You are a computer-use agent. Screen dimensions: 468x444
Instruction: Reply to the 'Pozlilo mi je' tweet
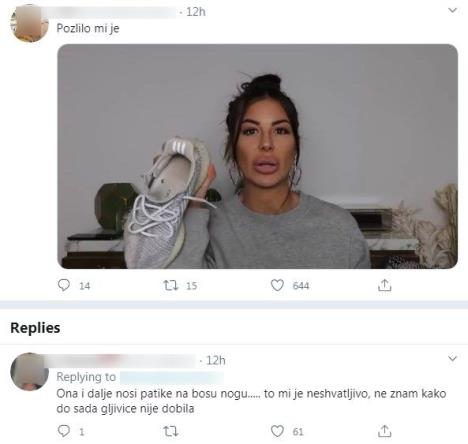[x=64, y=285]
